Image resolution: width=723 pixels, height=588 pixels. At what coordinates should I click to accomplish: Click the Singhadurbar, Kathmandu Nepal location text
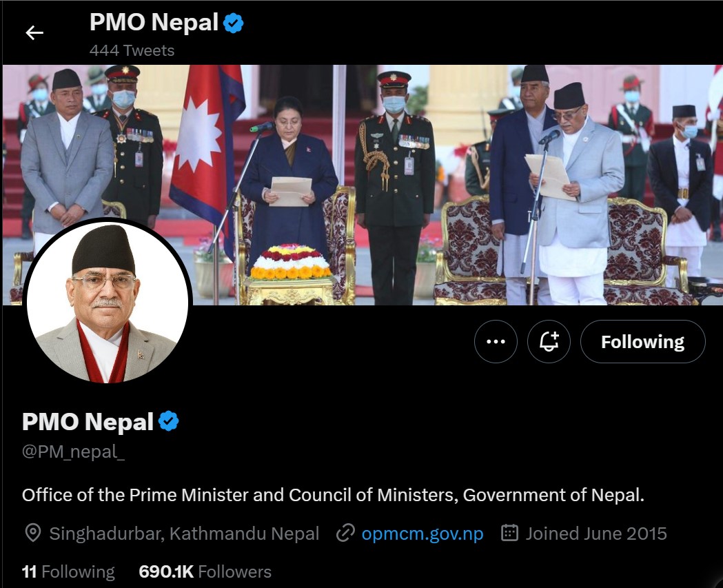185,534
